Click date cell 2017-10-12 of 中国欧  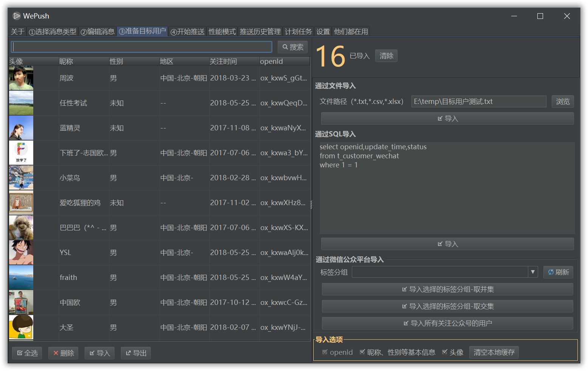click(234, 303)
